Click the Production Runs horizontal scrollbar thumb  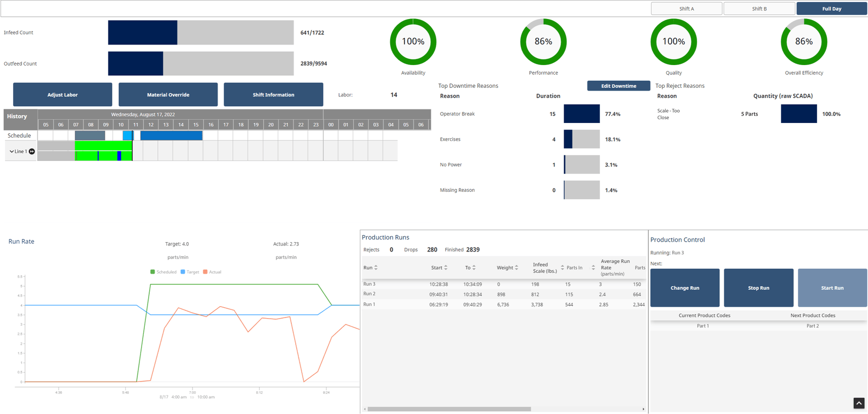tap(449, 409)
